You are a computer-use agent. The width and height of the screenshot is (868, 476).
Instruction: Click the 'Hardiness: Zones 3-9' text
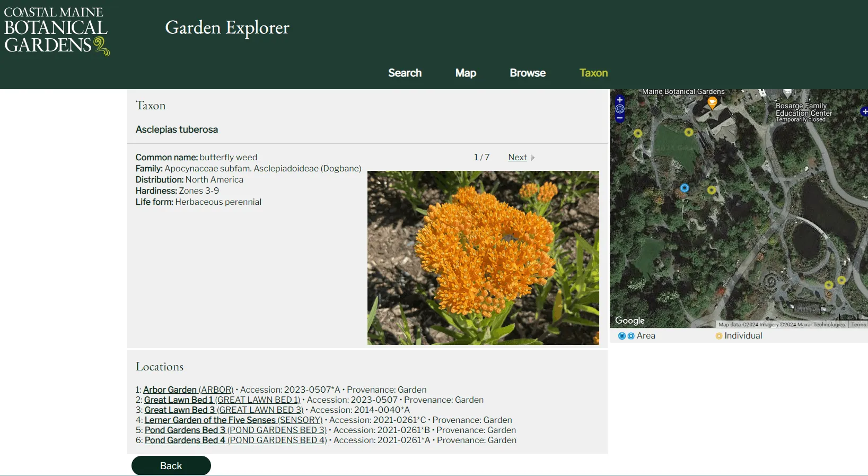pyautogui.click(x=177, y=191)
